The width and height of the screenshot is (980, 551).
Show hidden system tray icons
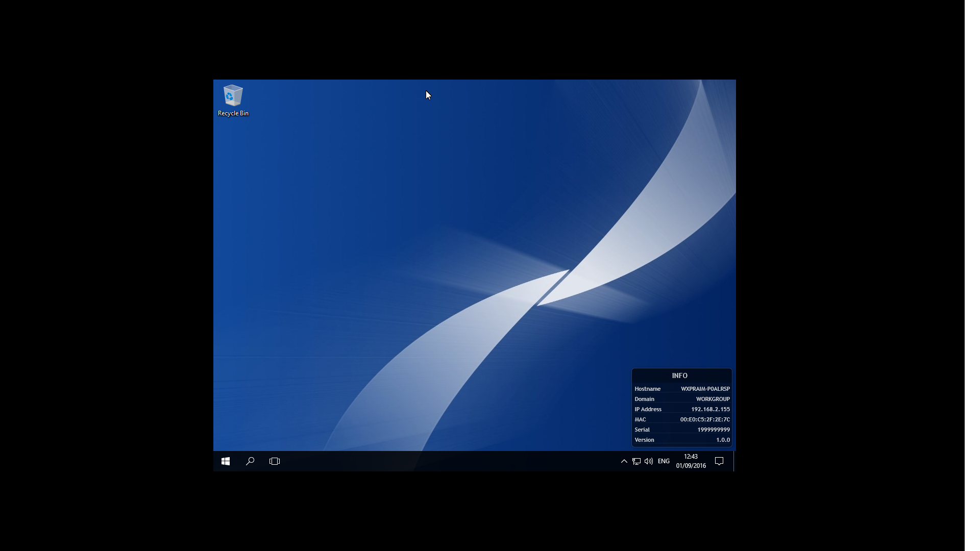coord(624,461)
